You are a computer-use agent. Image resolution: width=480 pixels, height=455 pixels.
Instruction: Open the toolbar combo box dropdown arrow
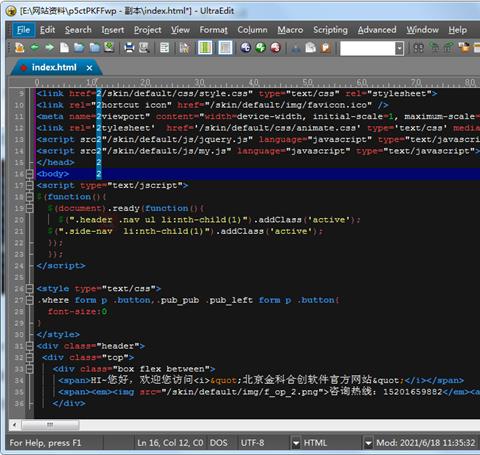pyautogui.click(x=399, y=48)
